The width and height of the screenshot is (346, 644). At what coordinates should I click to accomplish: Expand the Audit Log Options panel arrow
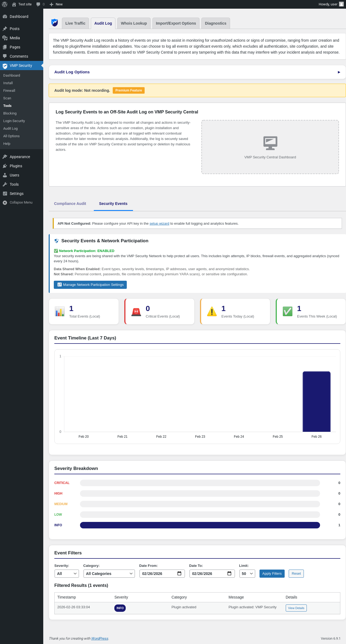[x=339, y=72]
